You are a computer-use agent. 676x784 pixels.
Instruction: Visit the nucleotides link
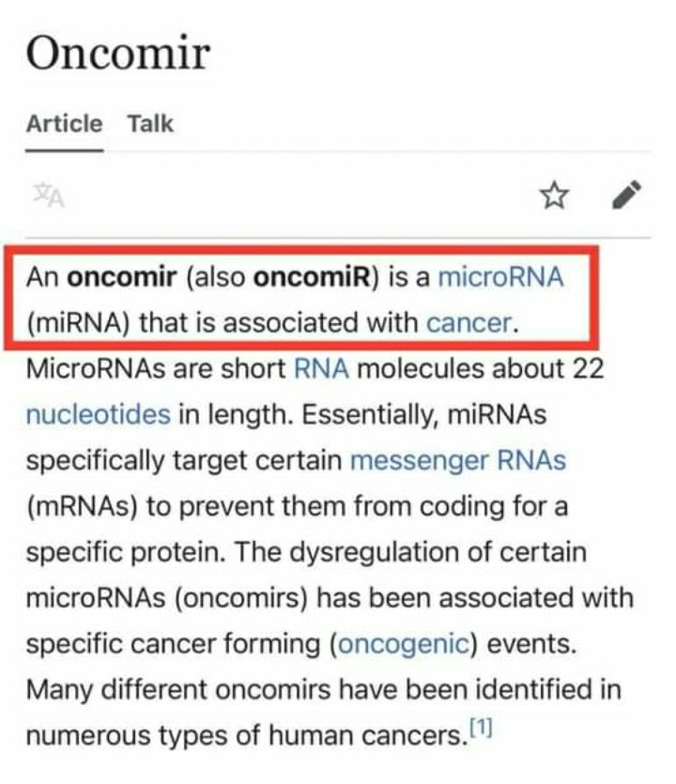tap(98, 414)
